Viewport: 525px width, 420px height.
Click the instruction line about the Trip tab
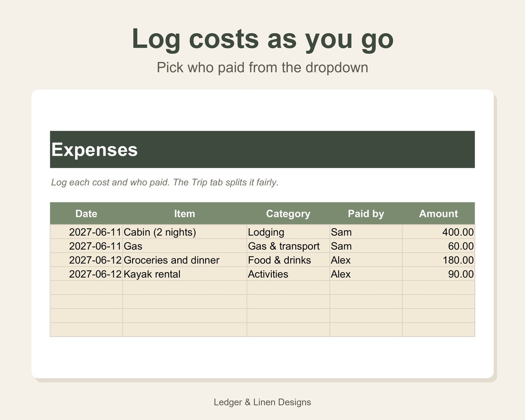coord(165,182)
